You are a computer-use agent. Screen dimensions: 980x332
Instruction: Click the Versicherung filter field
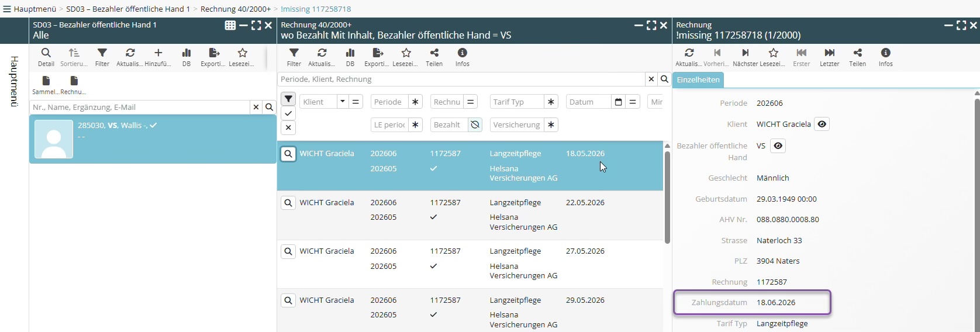517,125
